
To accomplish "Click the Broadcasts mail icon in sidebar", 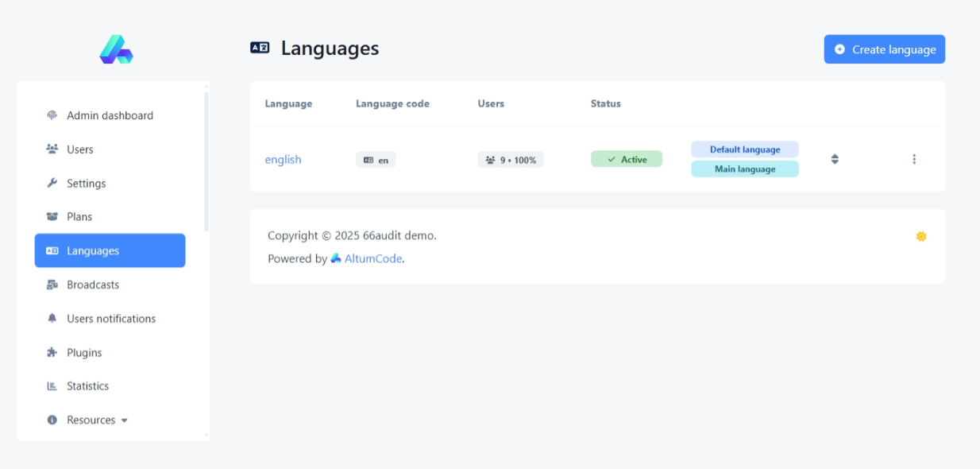I will (52, 285).
